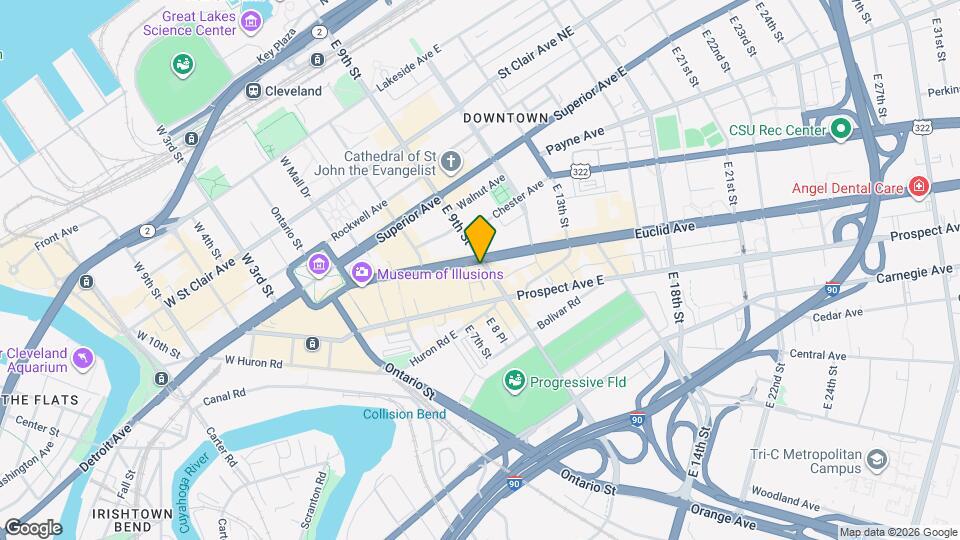Viewport: 960px width, 540px height.
Task: Open the Progressive Fld stadium marker
Action: click(515, 381)
